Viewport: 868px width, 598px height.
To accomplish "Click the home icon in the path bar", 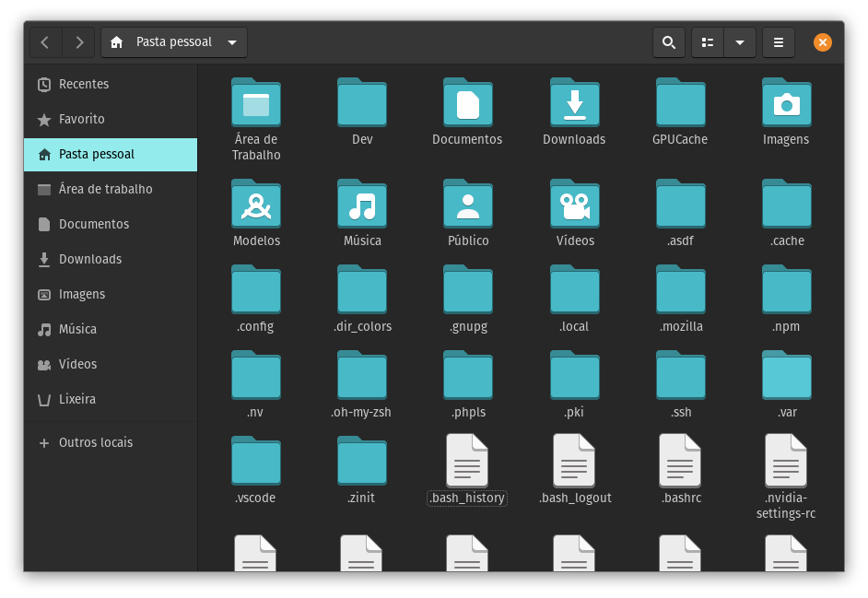I will 117,42.
